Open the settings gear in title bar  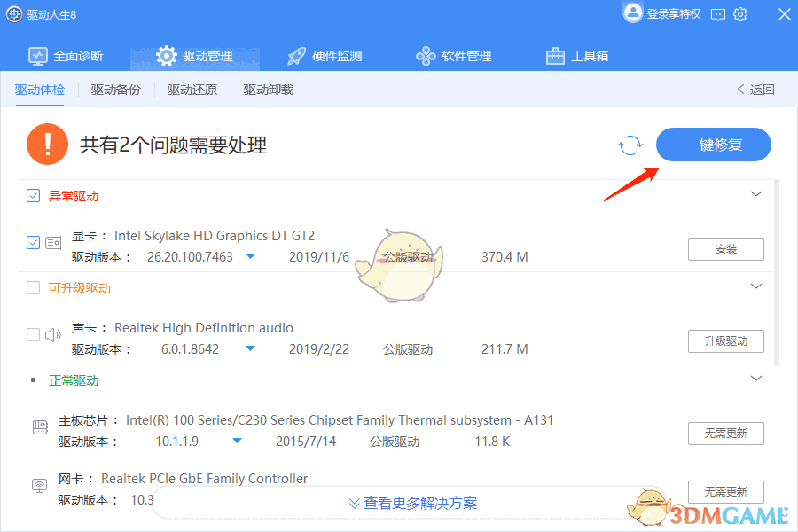(740, 14)
